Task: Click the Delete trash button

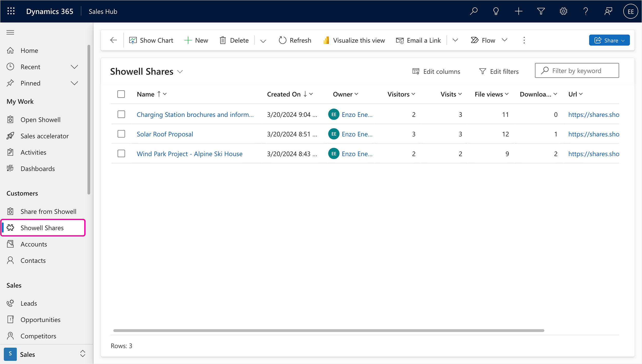Action: click(x=234, y=40)
